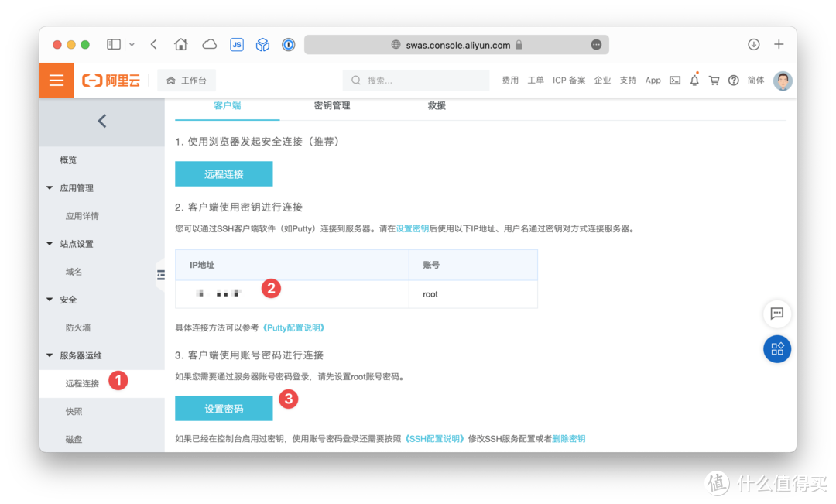Open the chat feedback floating icon

pos(777,314)
